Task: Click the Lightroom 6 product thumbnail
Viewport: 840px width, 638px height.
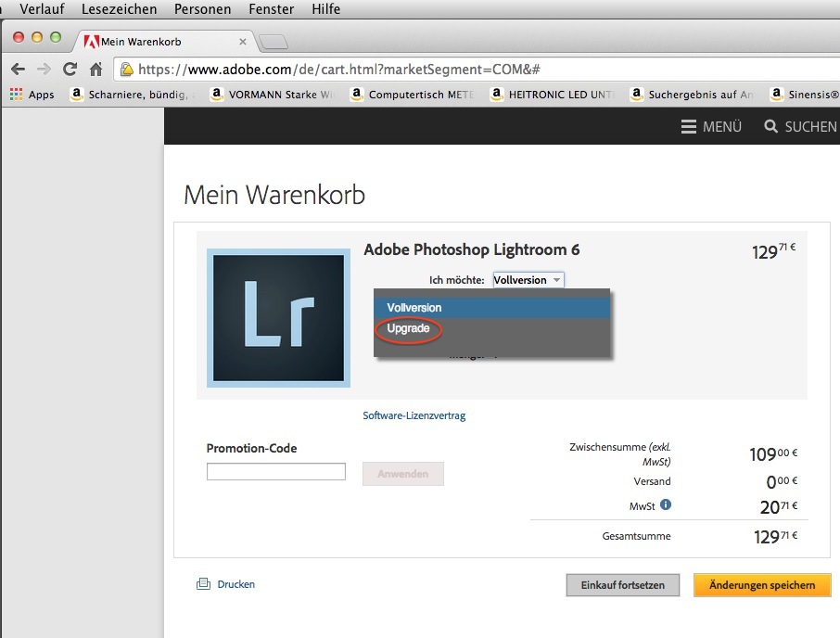Action: pyautogui.click(x=278, y=318)
